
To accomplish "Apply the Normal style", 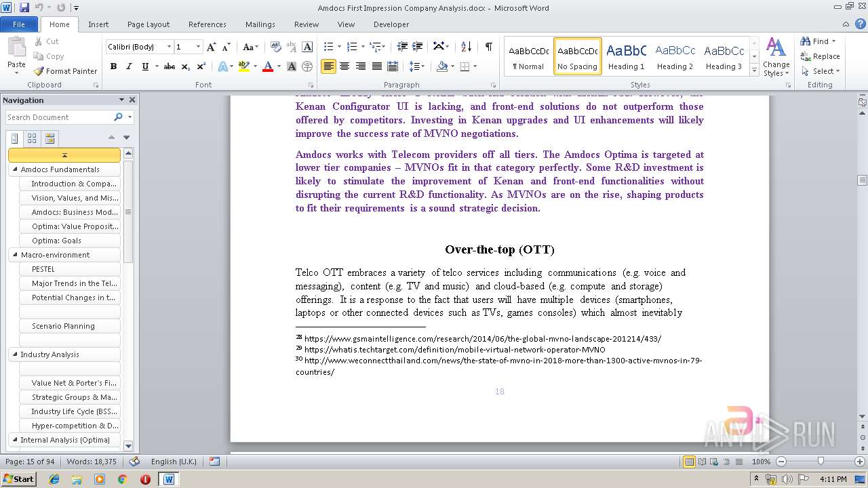I will point(528,56).
